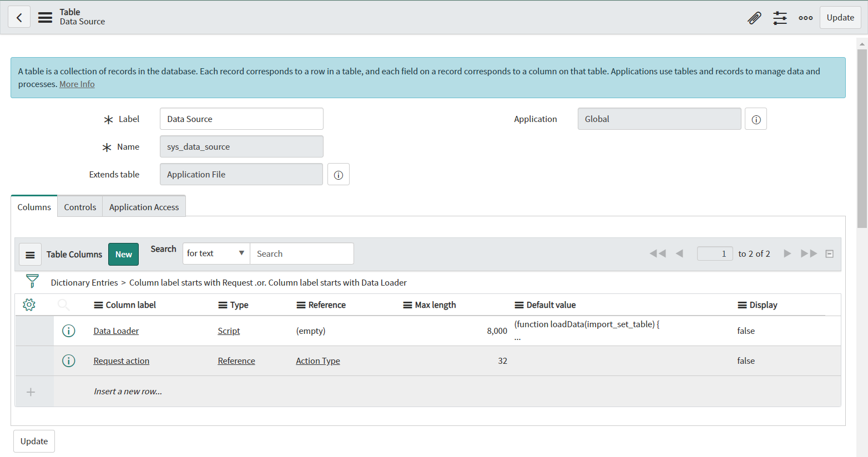
Task: Open the Reference type link
Action: pyautogui.click(x=236, y=361)
